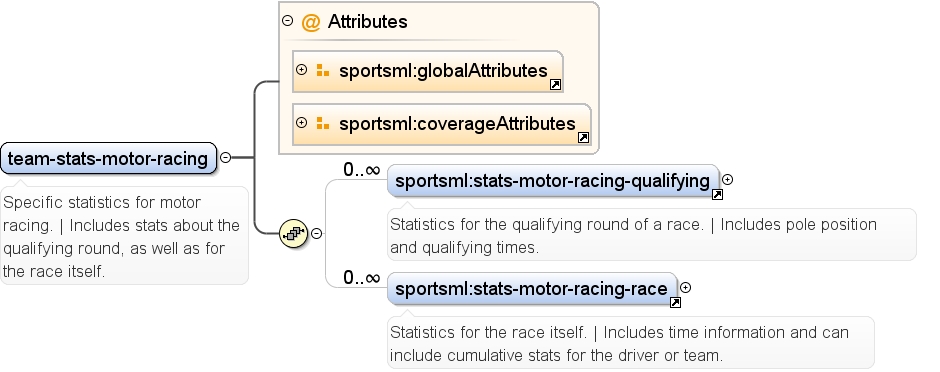Expand sportsml:coverageAttributes plus icon

[x=302, y=123]
